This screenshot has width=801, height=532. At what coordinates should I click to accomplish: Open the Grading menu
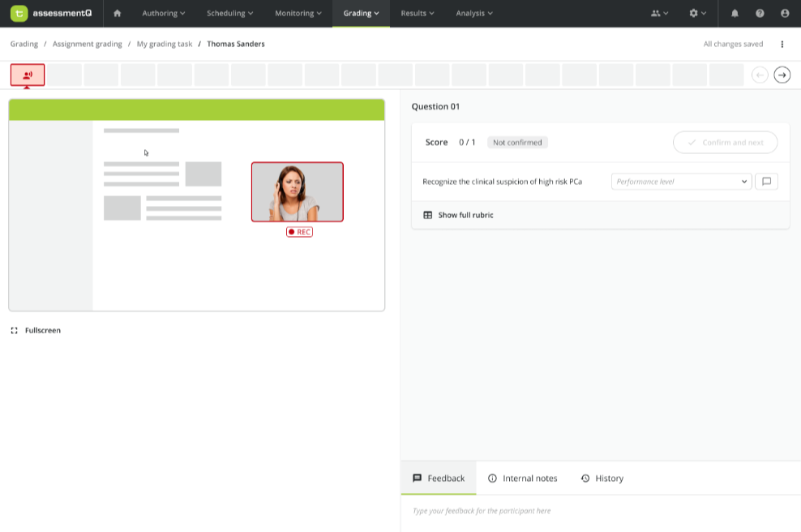[x=361, y=13]
